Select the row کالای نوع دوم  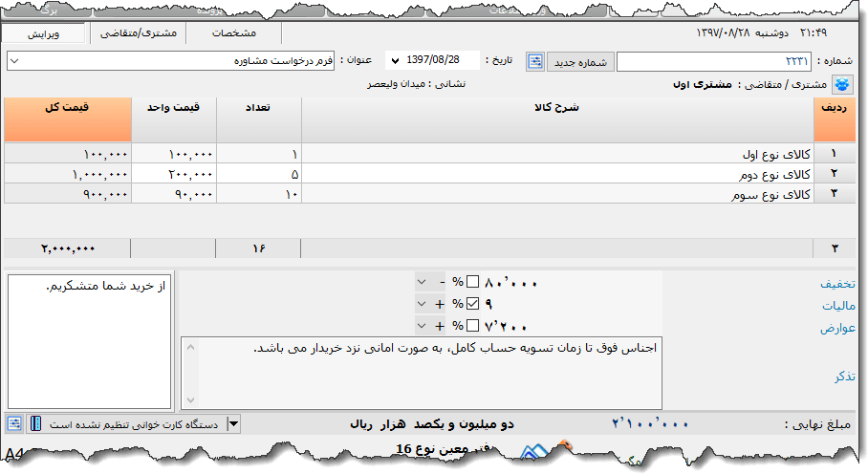tap(429, 174)
